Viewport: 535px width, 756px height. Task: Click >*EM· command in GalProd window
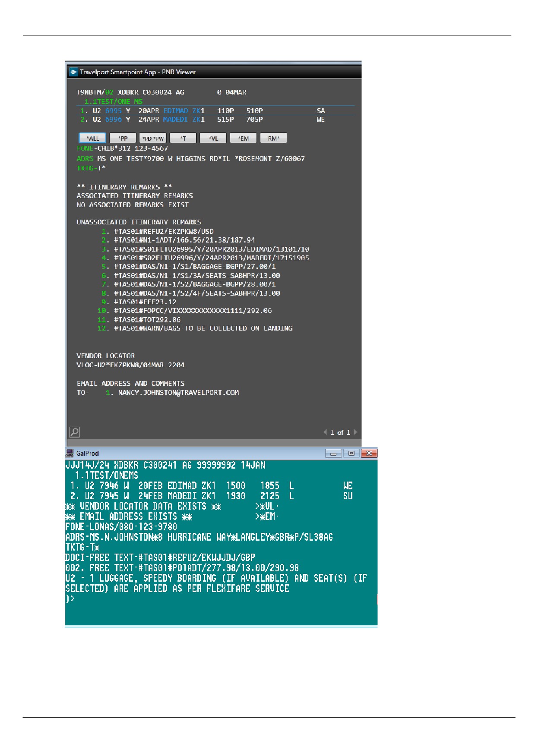(267, 517)
